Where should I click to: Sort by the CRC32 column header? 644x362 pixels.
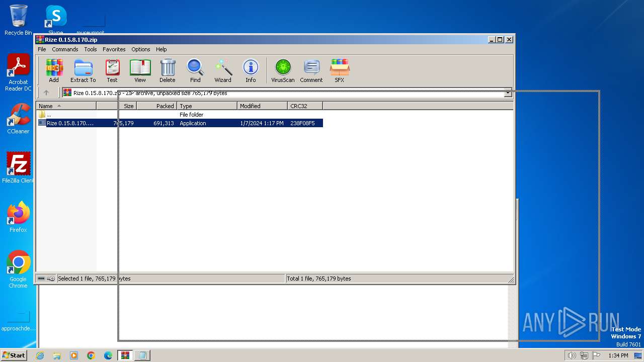(305, 106)
